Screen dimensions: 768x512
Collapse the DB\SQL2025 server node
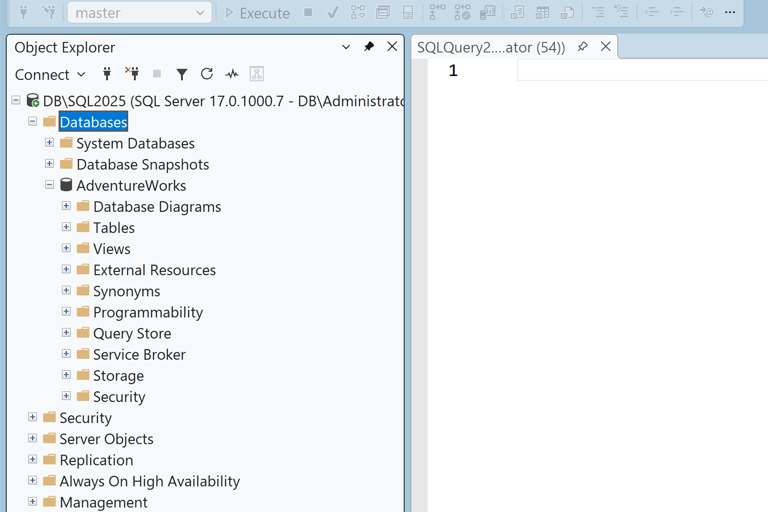(x=16, y=100)
